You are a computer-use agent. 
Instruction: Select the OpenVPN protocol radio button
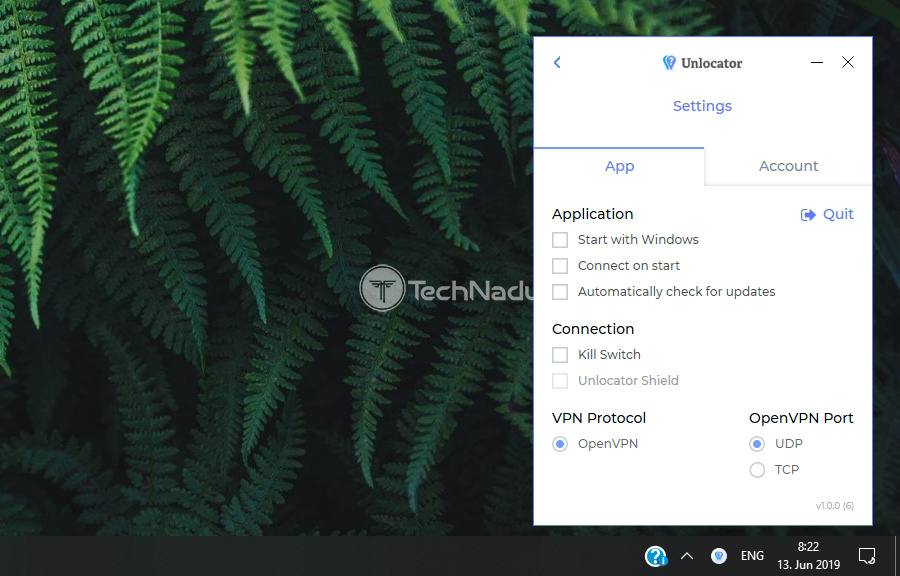pos(560,444)
